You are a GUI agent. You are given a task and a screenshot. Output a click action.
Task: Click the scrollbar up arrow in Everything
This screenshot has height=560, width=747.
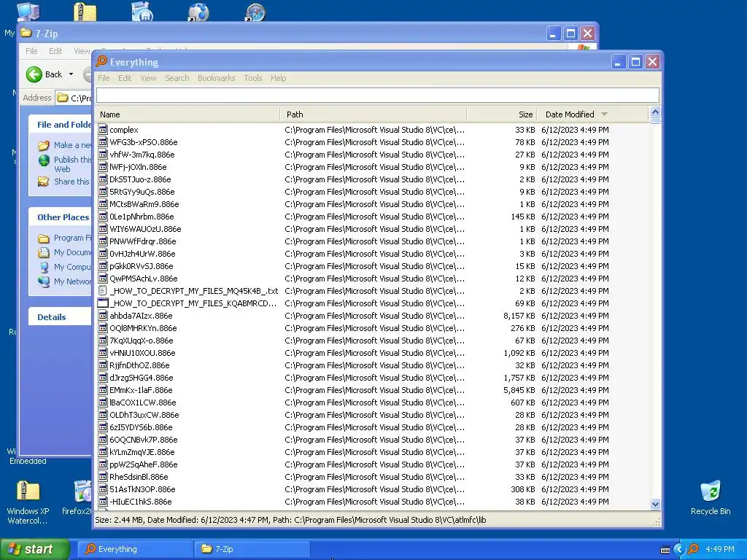point(655,112)
